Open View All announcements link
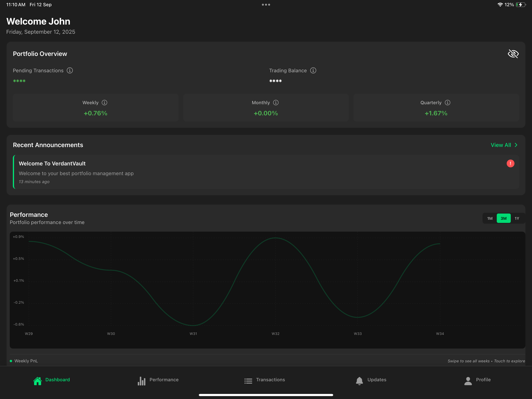The width and height of the screenshot is (532, 399). tap(501, 145)
